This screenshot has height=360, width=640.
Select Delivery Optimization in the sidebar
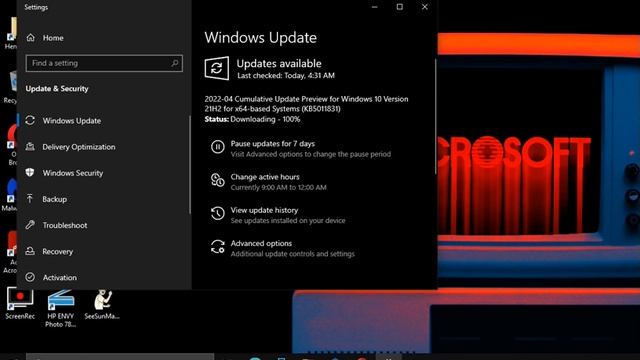(x=79, y=147)
